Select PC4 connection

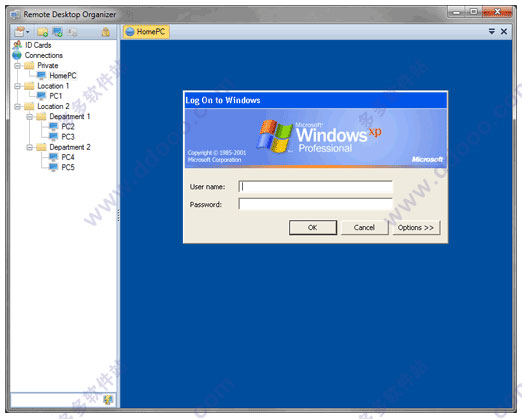[x=68, y=157]
